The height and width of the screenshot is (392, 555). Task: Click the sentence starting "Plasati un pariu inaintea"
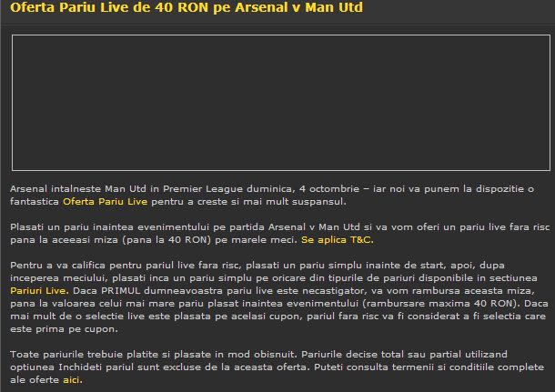coord(279,234)
